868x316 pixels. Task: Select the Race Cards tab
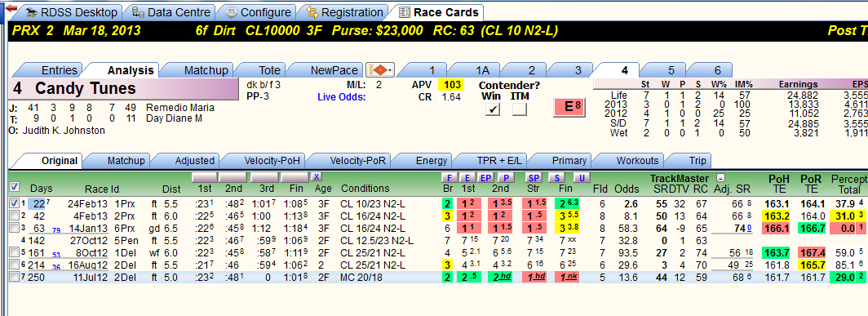[x=438, y=12]
